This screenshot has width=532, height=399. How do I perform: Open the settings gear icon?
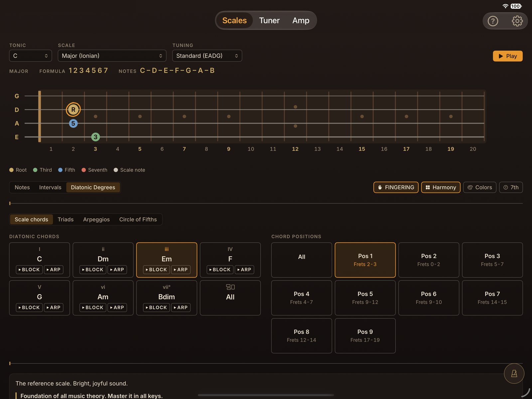point(517,21)
